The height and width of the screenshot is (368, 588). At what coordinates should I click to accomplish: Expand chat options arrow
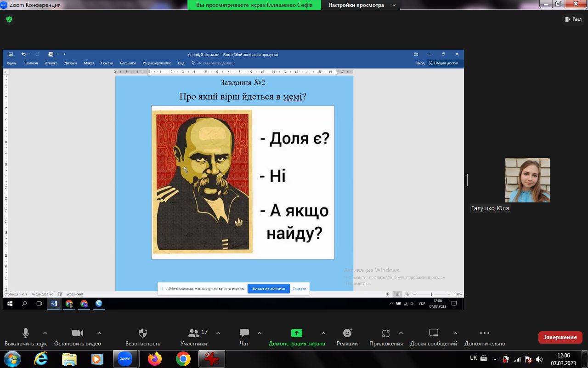[x=259, y=333]
